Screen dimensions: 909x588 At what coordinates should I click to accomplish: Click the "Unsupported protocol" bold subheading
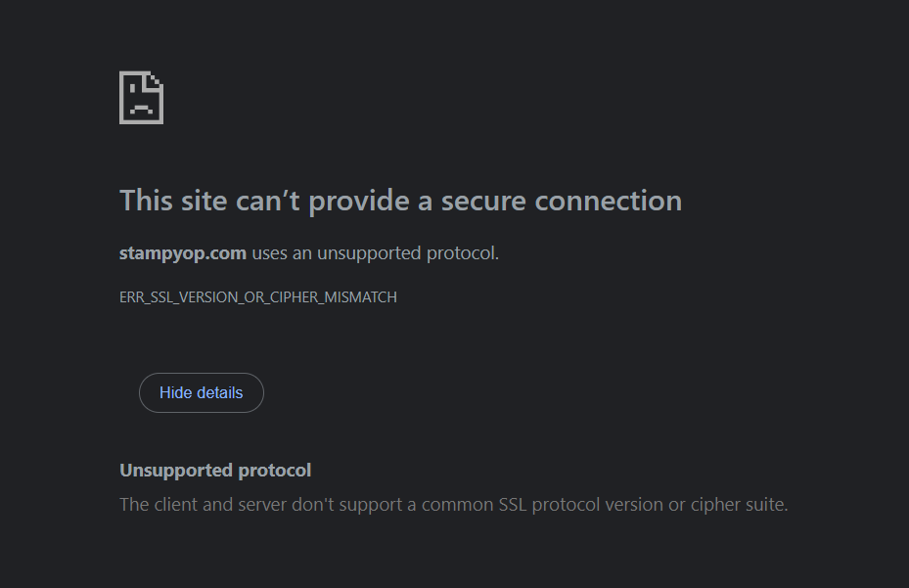coord(215,471)
